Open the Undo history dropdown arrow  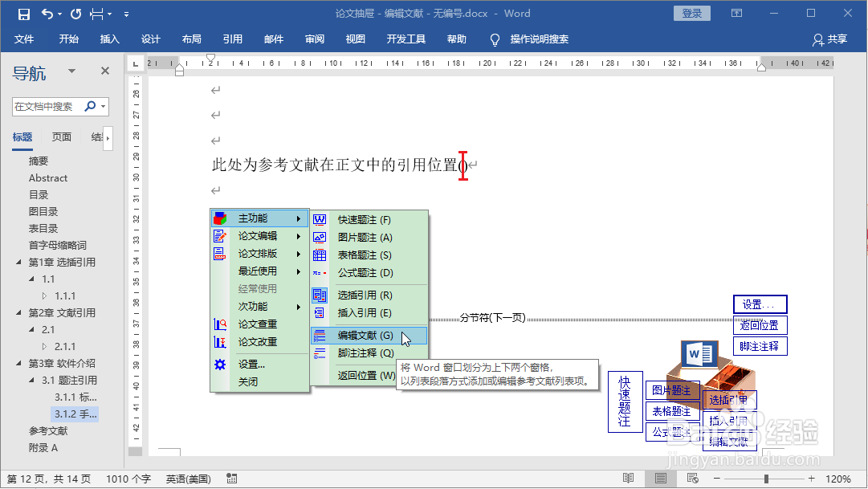(x=59, y=14)
